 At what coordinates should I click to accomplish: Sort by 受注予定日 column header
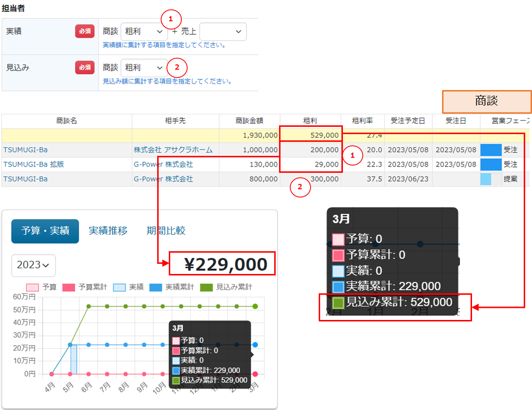pos(408,121)
